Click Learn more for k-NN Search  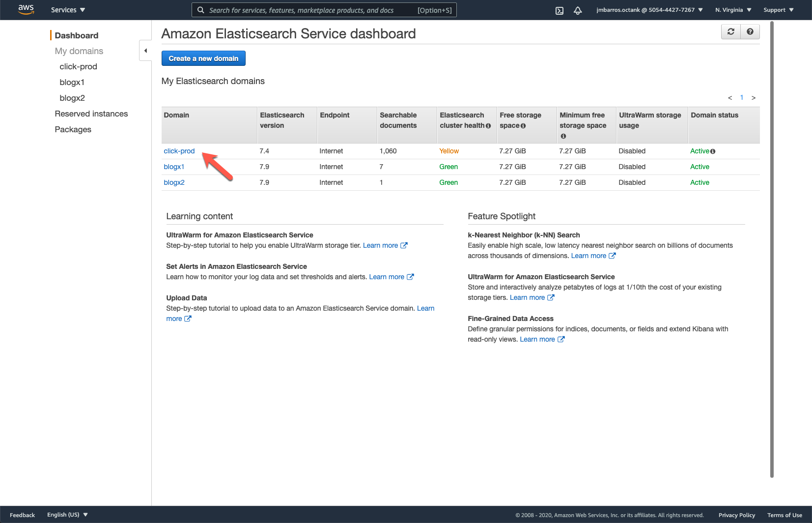pos(588,256)
